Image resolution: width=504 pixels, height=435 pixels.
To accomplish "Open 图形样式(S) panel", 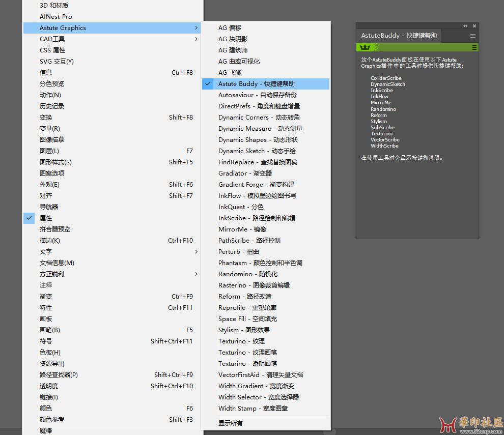I will 112,162.
